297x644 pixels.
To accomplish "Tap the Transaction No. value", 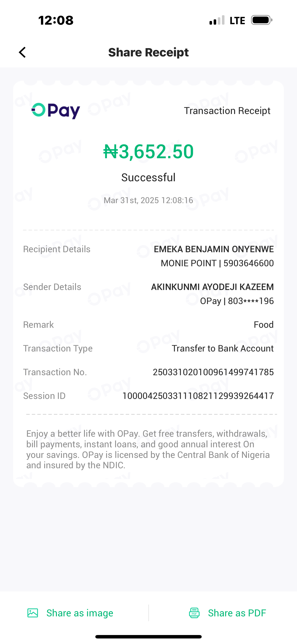I will tap(213, 372).
